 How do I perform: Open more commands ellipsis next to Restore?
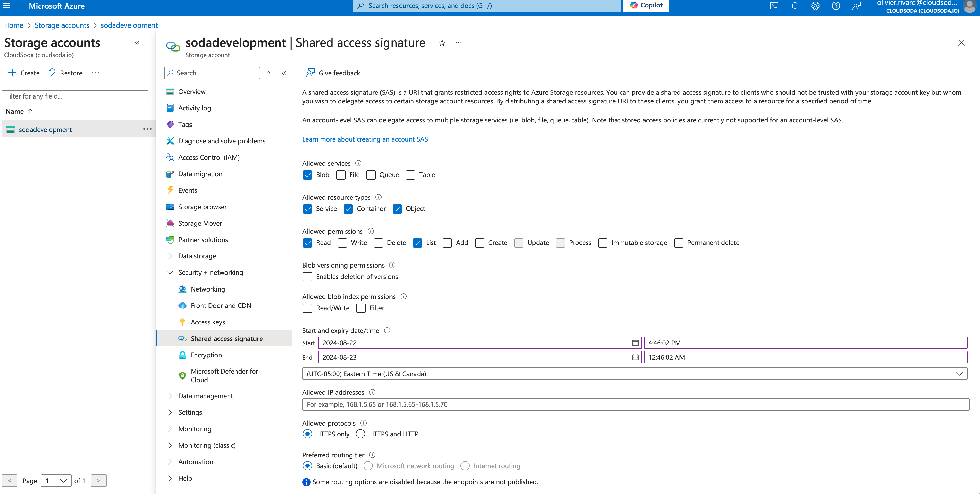click(95, 73)
